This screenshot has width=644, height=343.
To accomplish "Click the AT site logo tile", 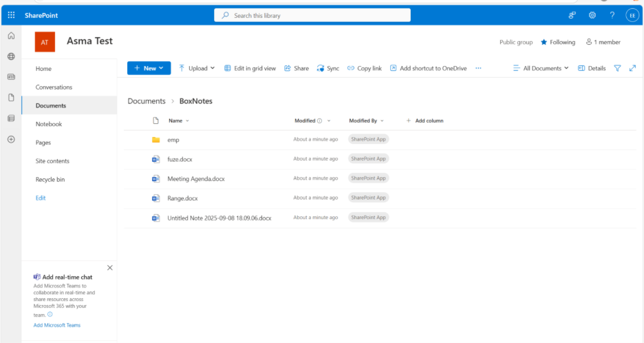I will (x=45, y=42).
